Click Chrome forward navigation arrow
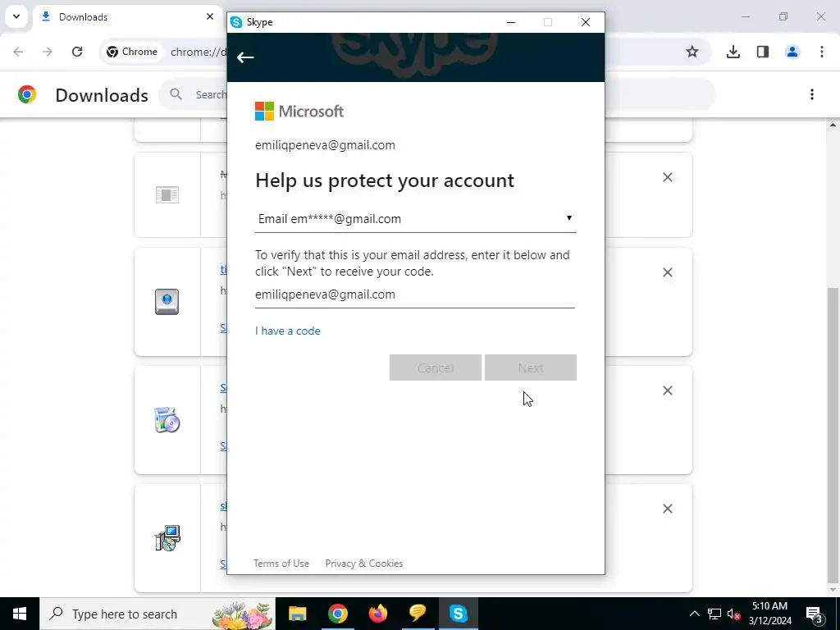The width and height of the screenshot is (840, 630). click(x=48, y=52)
